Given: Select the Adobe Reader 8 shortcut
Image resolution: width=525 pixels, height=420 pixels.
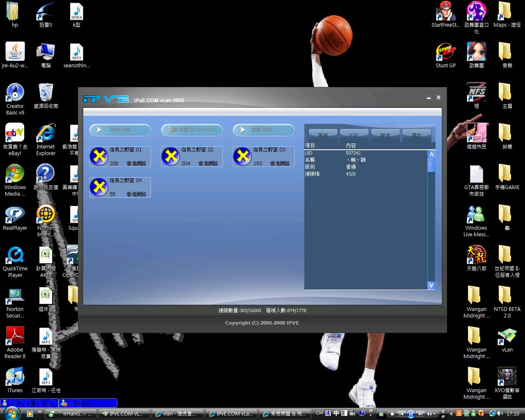Looking at the screenshot, I should 15,342.
